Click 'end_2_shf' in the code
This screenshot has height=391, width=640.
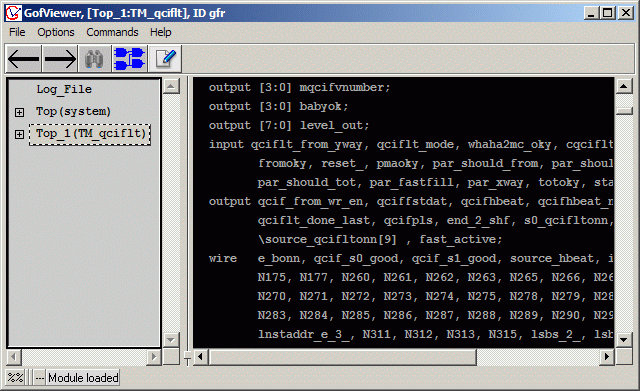[478, 220]
